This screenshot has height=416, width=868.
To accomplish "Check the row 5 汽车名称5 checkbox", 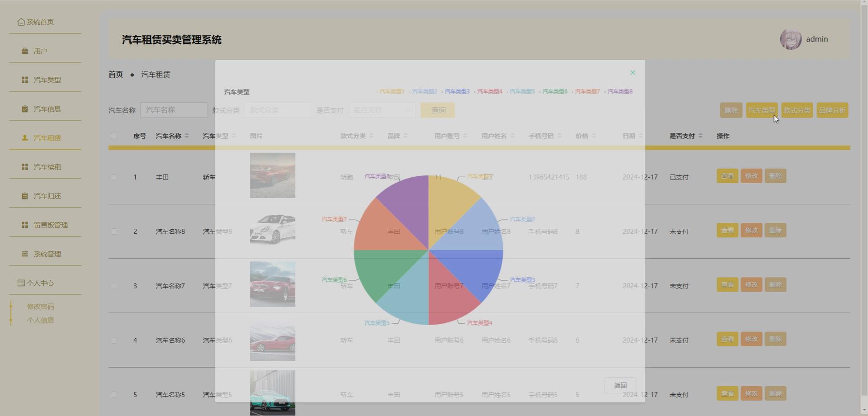I will [114, 395].
